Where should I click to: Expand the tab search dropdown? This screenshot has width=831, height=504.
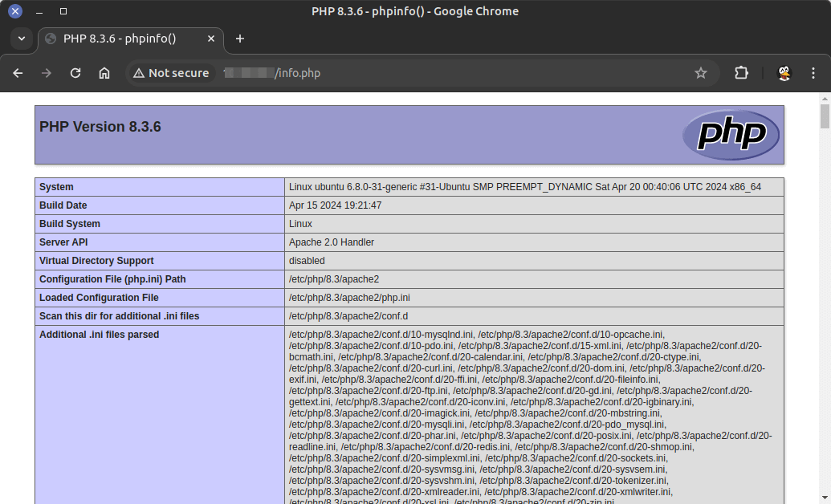(22, 39)
